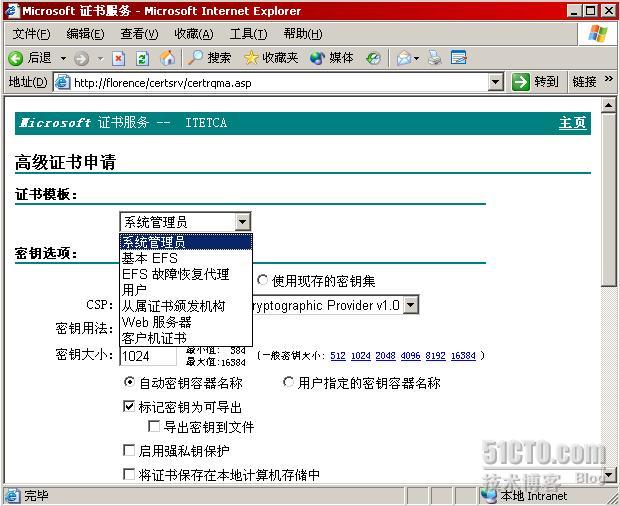
Task: Open the 编辑(E) menu
Action: coord(85,34)
